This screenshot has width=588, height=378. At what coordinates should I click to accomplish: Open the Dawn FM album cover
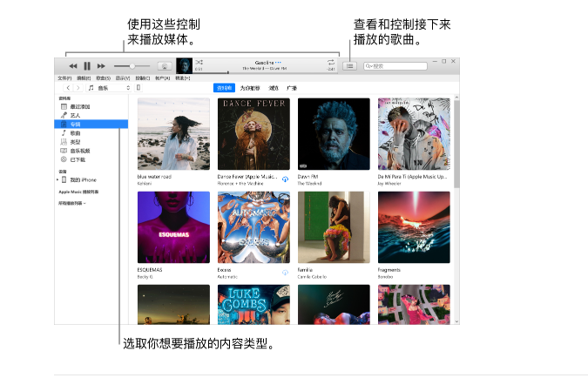click(334, 134)
